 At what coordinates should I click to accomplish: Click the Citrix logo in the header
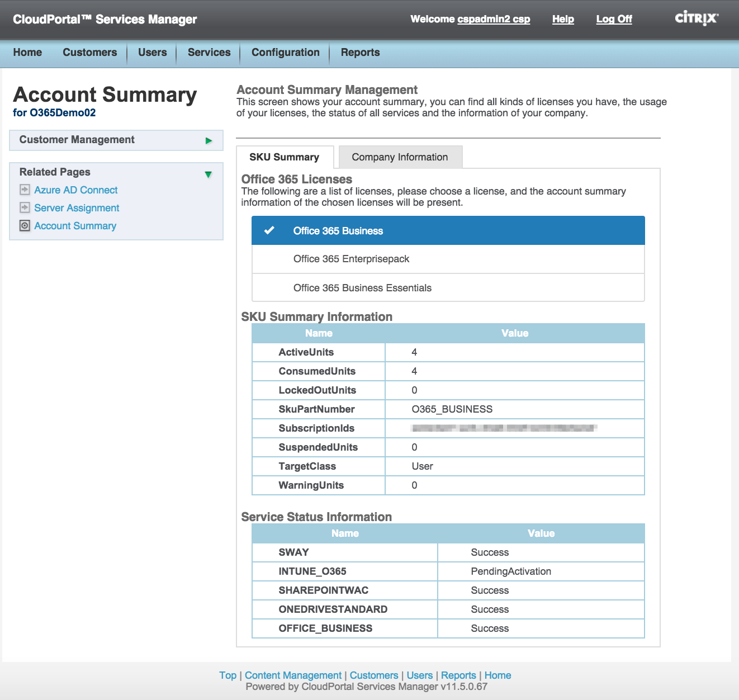coord(696,18)
